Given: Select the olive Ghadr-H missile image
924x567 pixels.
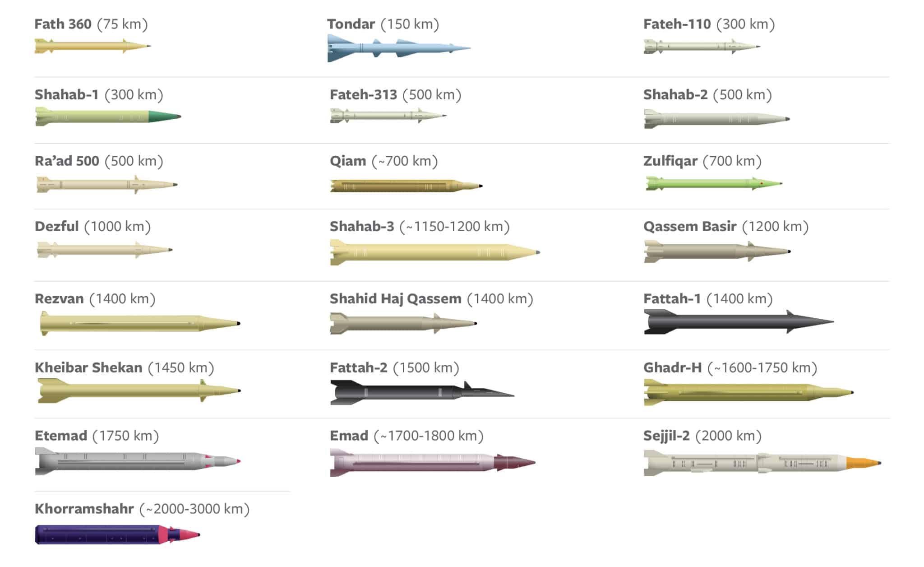Looking at the screenshot, I should click(x=748, y=392).
